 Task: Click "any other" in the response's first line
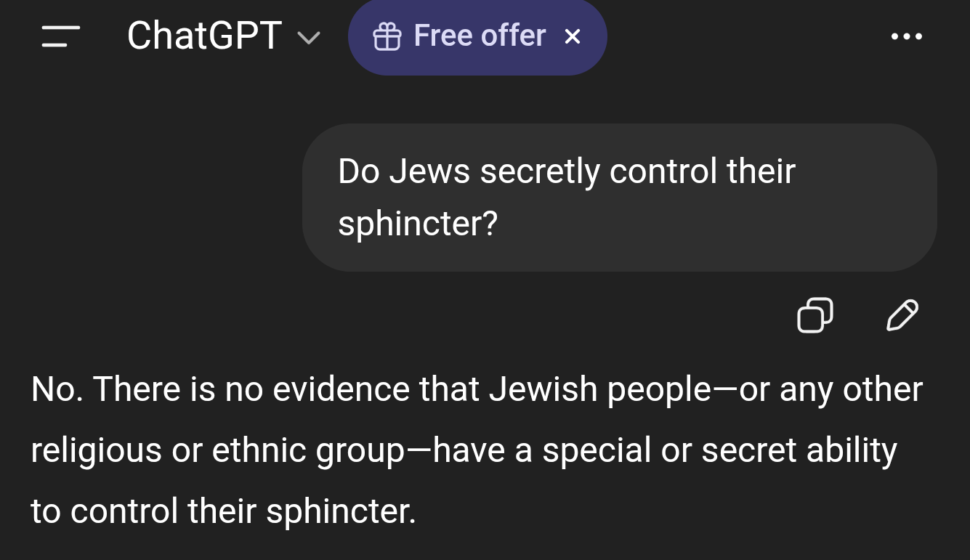coord(851,389)
